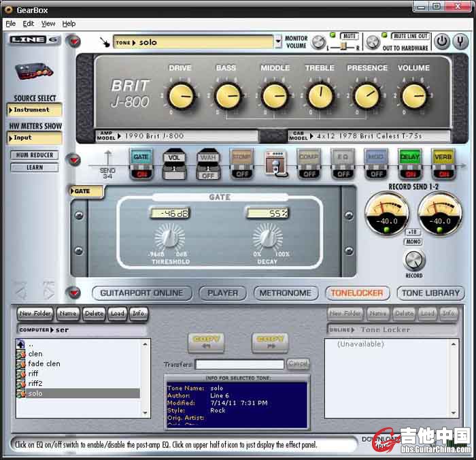Open the Edit menu

(29, 24)
